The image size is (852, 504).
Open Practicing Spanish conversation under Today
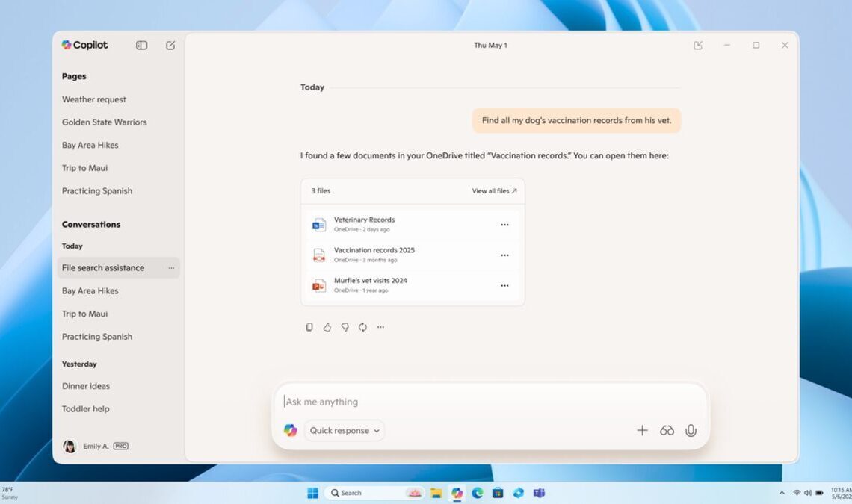click(97, 336)
